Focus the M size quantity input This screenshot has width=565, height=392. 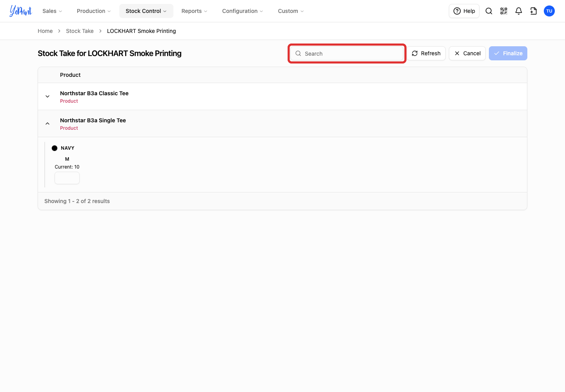click(x=67, y=178)
